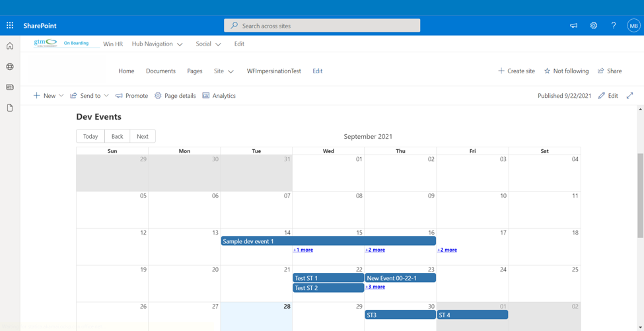The image size is (644, 331).
Task: Expand the page to full screen
Action: point(629,96)
